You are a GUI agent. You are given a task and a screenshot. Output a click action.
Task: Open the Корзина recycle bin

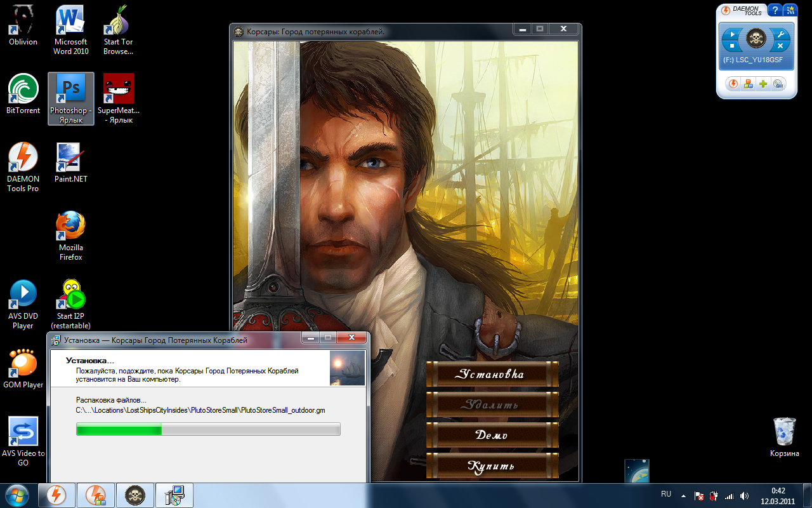pyautogui.click(x=785, y=437)
